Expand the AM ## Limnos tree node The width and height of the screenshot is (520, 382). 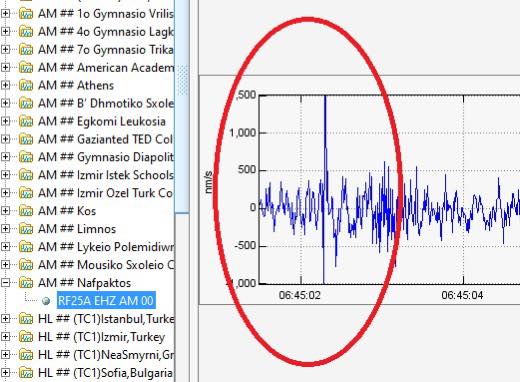point(5,229)
